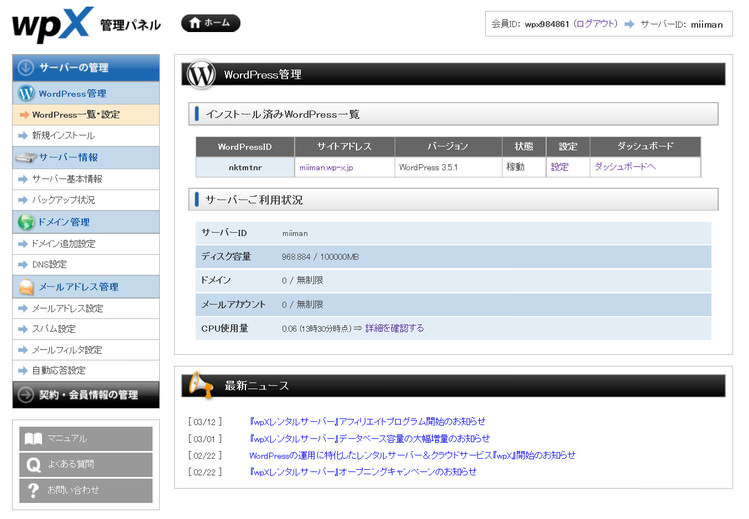The height and width of the screenshot is (519, 749).
Task: Click the large WordPress logo in main header
Action: 201,74
